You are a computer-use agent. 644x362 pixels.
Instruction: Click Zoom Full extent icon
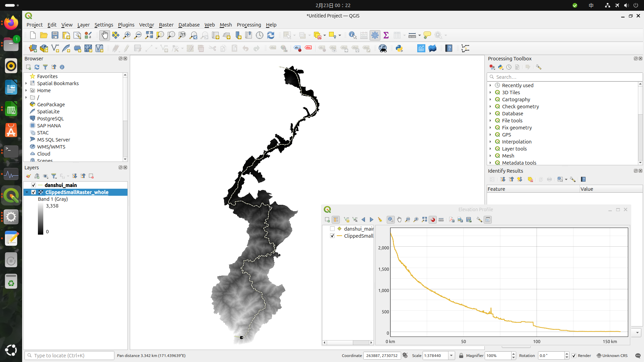click(x=149, y=35)
